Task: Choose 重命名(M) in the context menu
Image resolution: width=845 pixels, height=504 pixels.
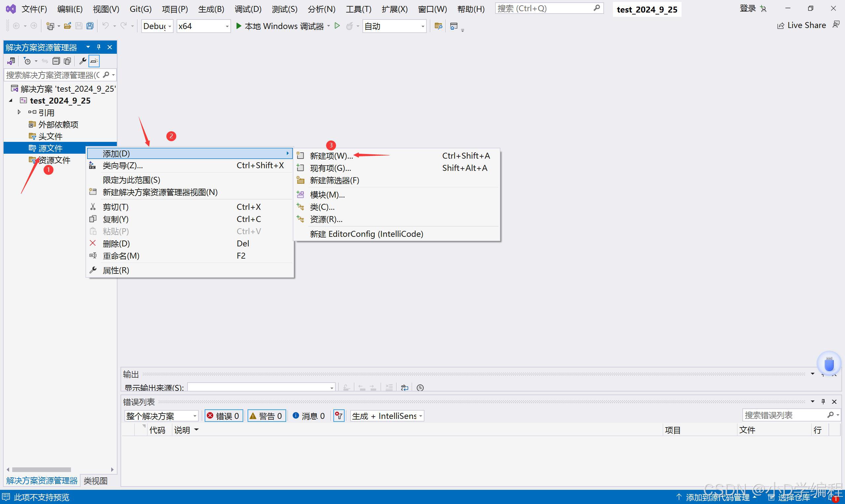Action: point(121,256)
